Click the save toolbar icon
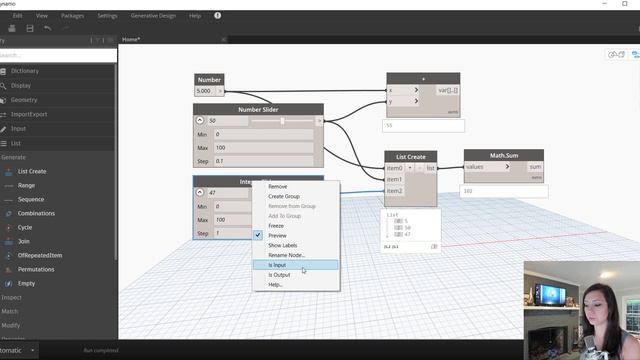 30,28
